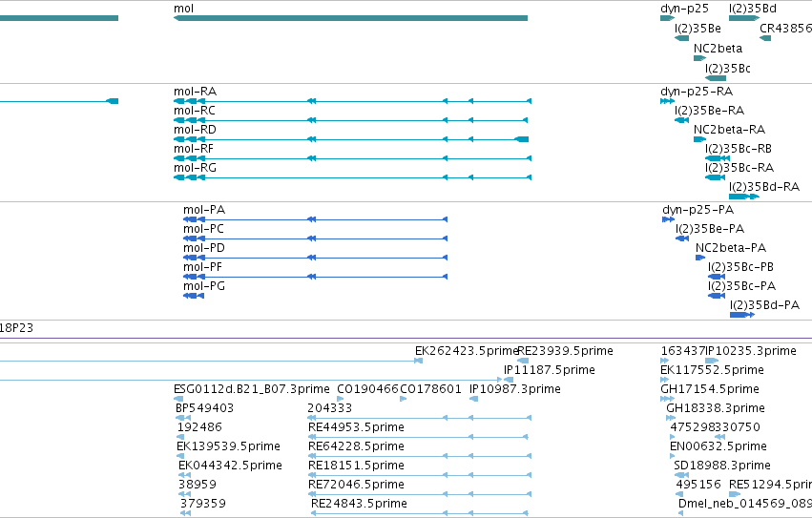Click the RE64228.5prime EST label
This screenshot has width=812, height=518.
[356, 446]
